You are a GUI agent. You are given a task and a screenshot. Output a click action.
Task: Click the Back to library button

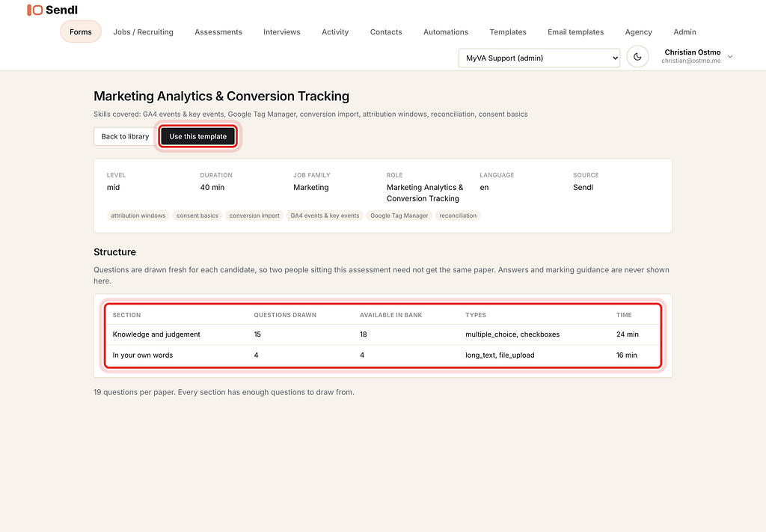click(x=125, y=136)
